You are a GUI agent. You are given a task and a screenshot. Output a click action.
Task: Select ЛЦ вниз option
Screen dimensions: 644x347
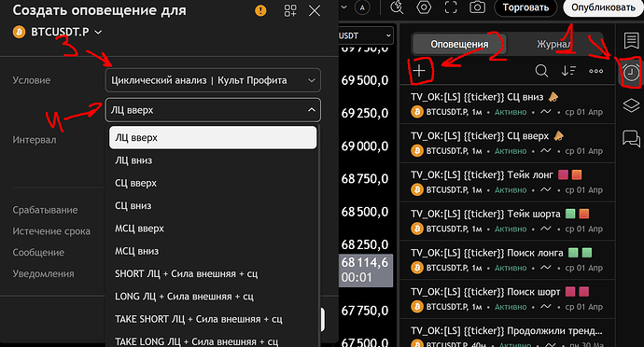click(x=213, y=160)
